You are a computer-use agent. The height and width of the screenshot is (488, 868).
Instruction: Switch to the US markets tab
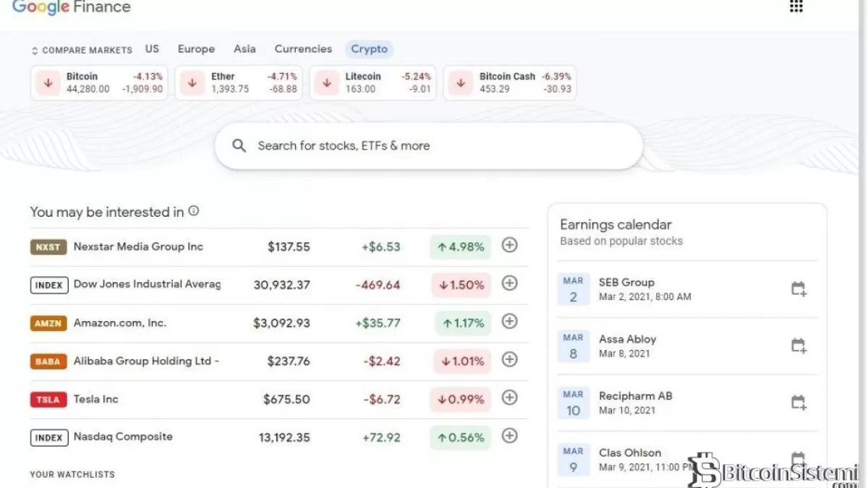[x=152, y=49]
